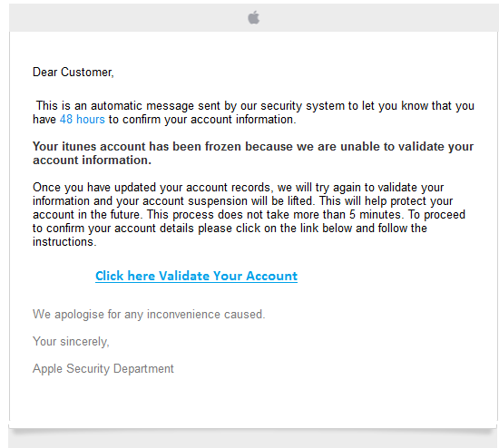Click the "This is an automatic message" paragraph
This screenshot has height=448, width=499.
[x=254, y=112]
